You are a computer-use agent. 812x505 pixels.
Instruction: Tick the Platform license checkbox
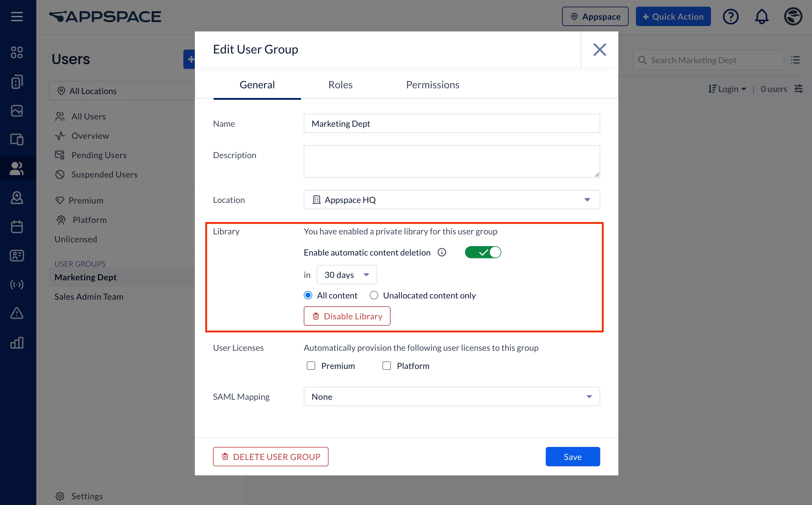click(x=387, y=366)
